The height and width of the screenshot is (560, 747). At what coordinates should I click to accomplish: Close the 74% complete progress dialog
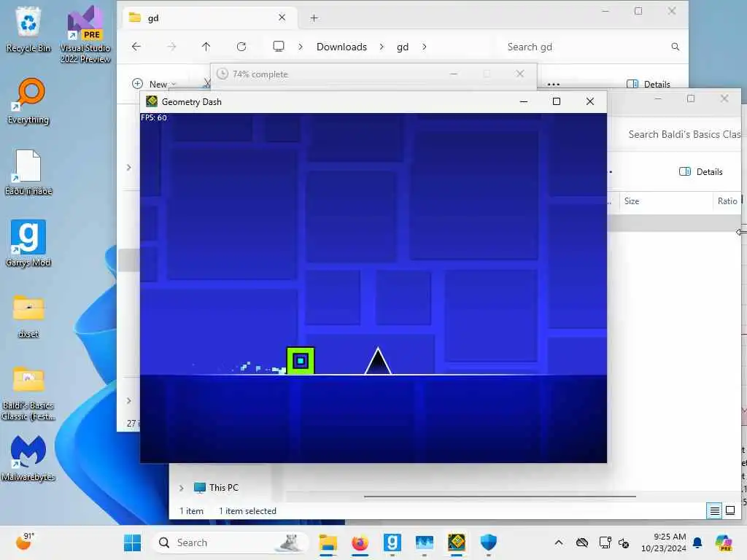tap(519, 74)
